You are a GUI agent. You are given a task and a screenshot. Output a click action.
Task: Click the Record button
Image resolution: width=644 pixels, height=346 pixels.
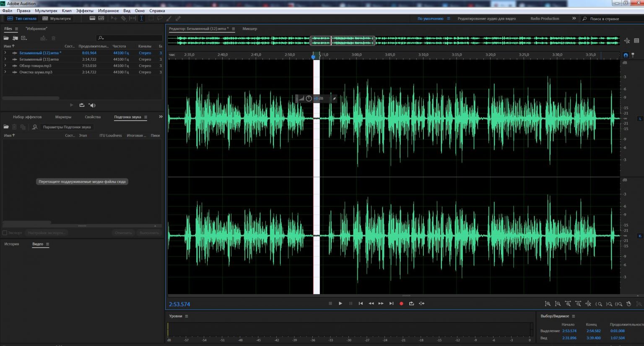401,303
